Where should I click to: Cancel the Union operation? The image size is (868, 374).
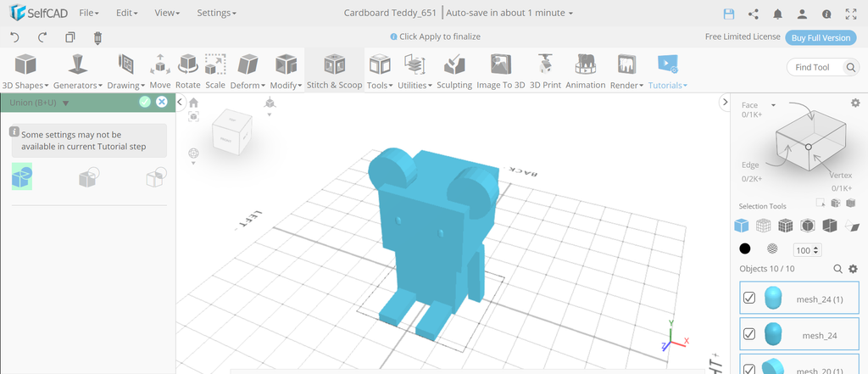pos(162,102)
